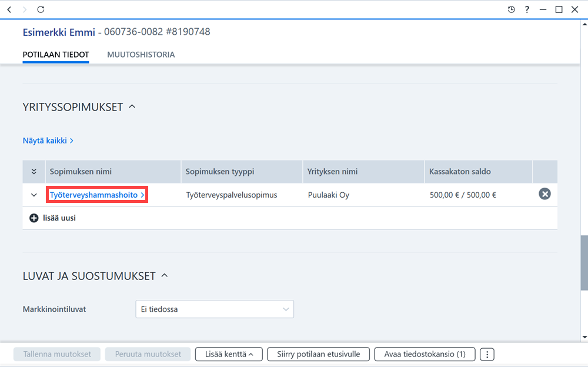The width and height of the screenshot is (588, 367).
Task: Click the reload page icon
Action: click(x=41, y=9)
